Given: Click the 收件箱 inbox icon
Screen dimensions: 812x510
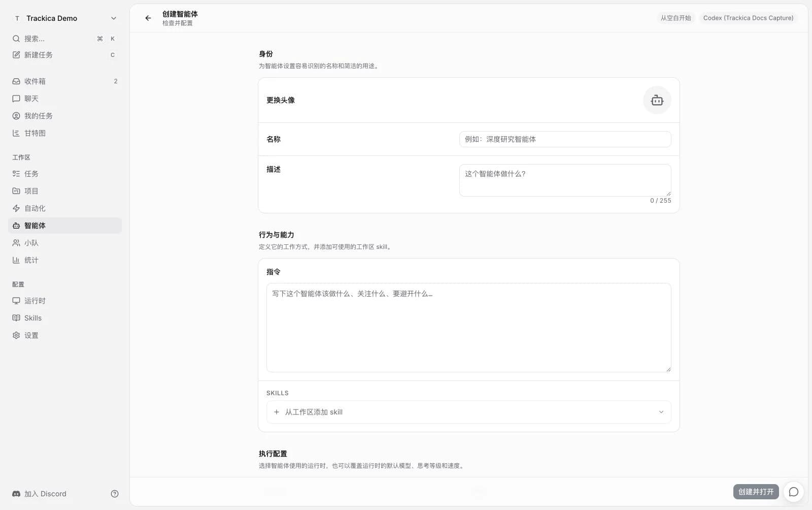Looking at the screenshot, I should pyautogui.click(x=16, y=81).
